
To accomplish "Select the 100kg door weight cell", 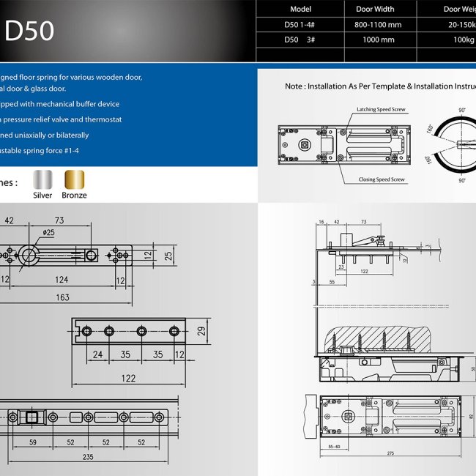I will click(x=463, y=40).
